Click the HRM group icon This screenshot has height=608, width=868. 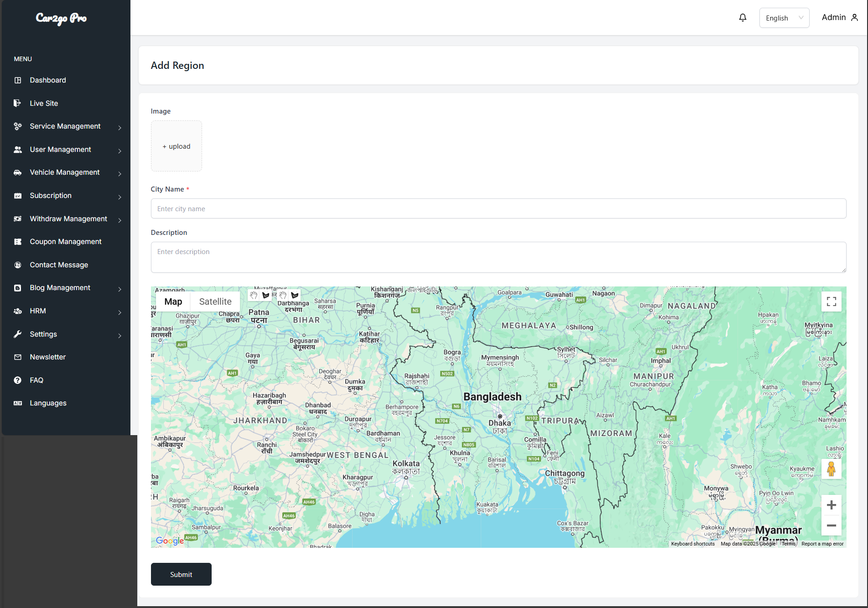tap(18, 311)
